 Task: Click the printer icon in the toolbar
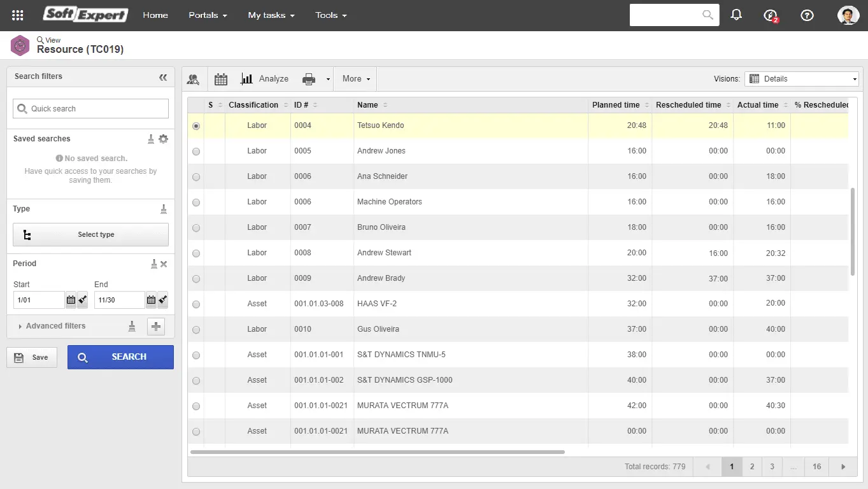pos(309,79)
